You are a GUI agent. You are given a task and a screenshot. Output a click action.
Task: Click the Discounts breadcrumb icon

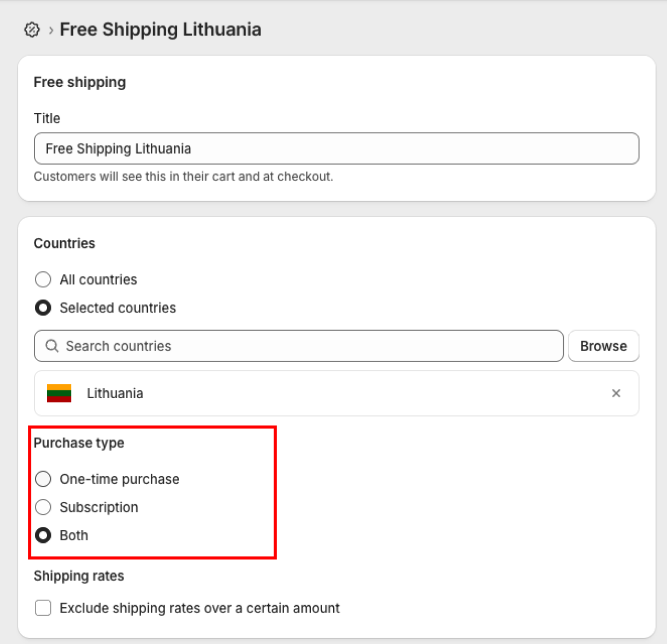pyautogui.click(x=32, y=30)
